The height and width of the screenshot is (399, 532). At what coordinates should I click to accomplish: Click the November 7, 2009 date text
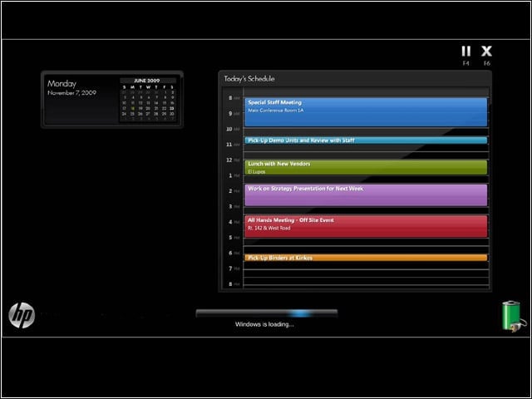point(72,92)
